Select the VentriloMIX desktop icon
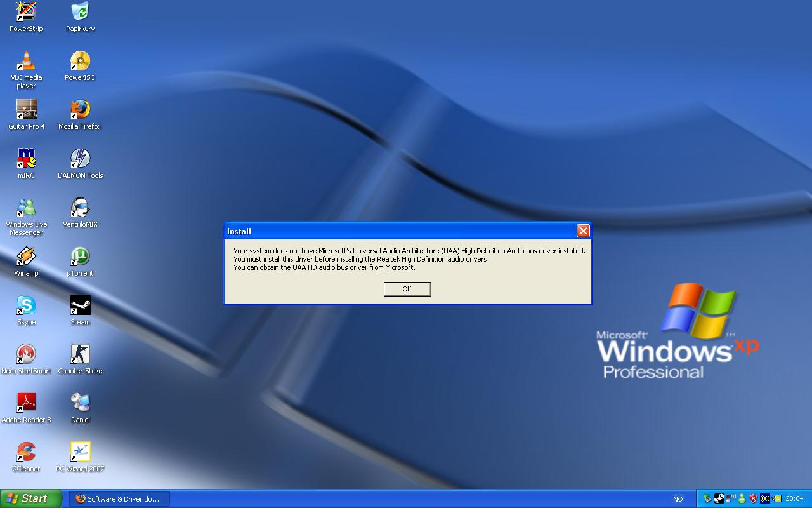 (x=80, y=213)
